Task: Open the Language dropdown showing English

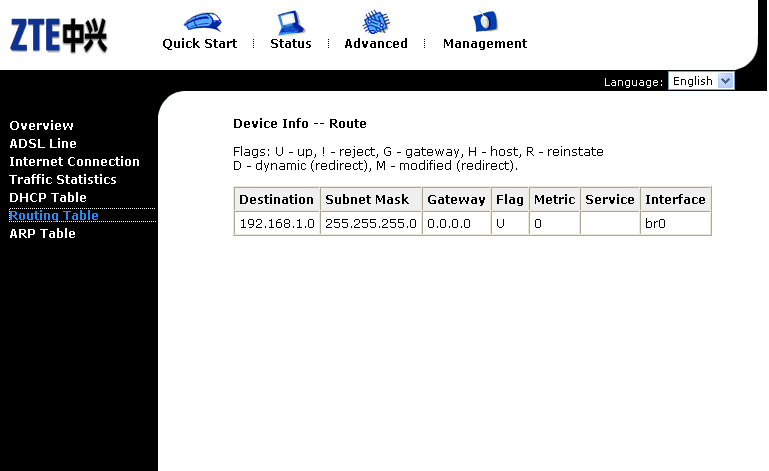Action: point(701,81)
